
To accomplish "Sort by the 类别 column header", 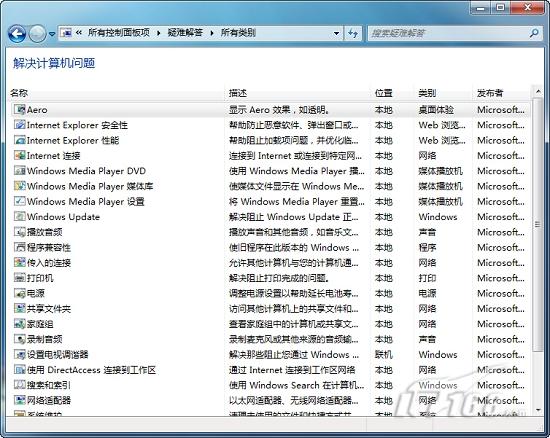I will tap(443, 93).
